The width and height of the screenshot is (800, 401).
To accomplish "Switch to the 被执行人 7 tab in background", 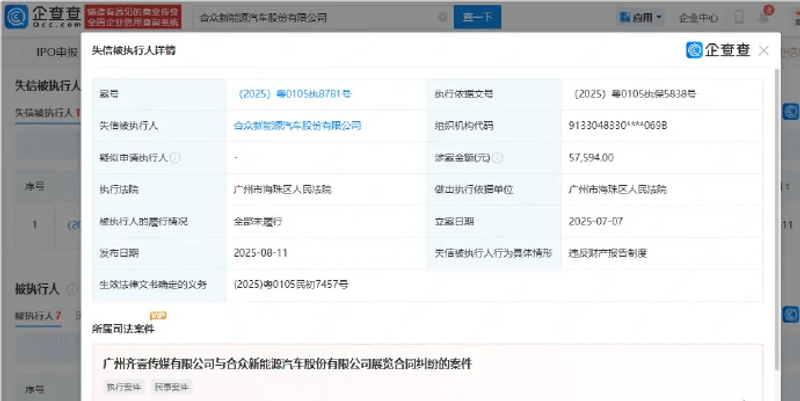I will pos(38,316).
